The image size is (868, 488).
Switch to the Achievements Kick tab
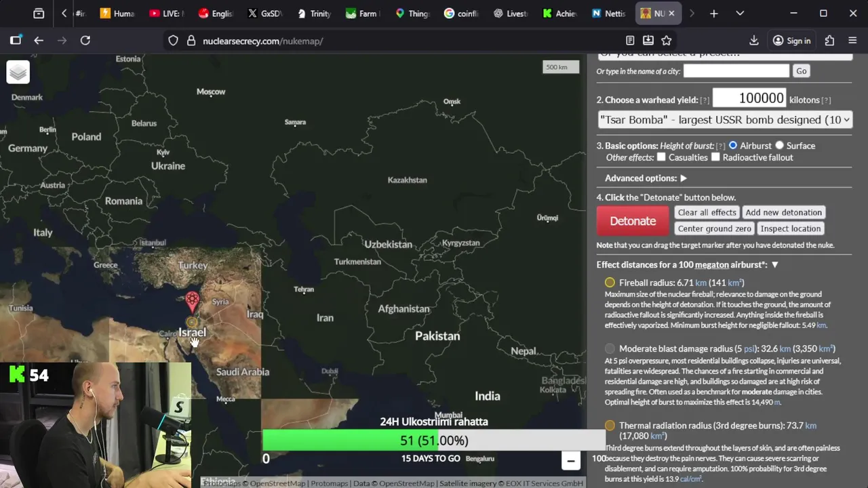[x=559, y=14]
